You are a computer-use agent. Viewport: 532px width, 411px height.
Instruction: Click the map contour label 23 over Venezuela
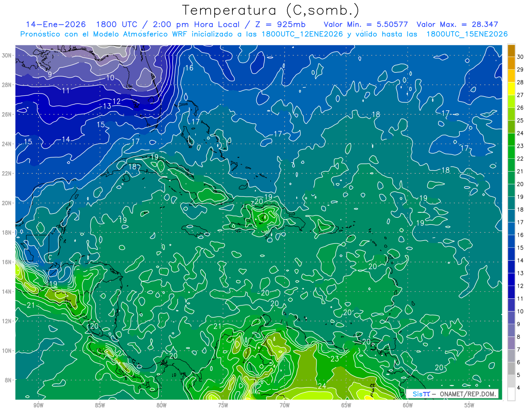pos(335,359)
